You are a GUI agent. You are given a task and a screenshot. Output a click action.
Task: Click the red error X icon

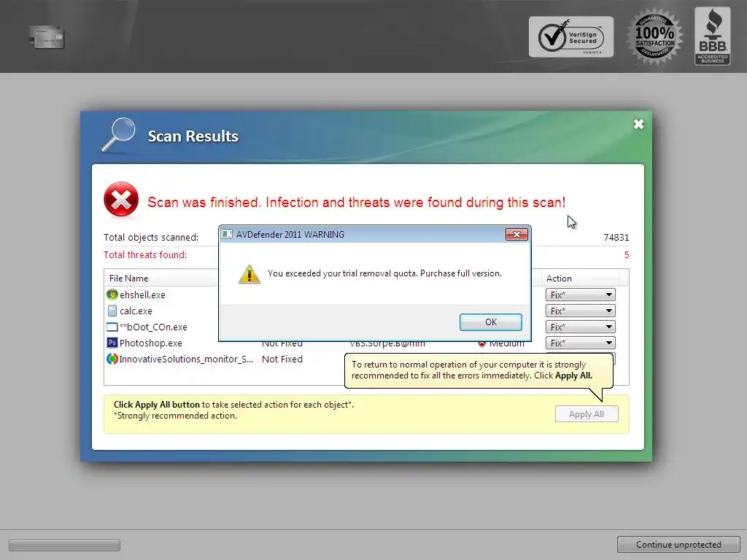(121, 199)
